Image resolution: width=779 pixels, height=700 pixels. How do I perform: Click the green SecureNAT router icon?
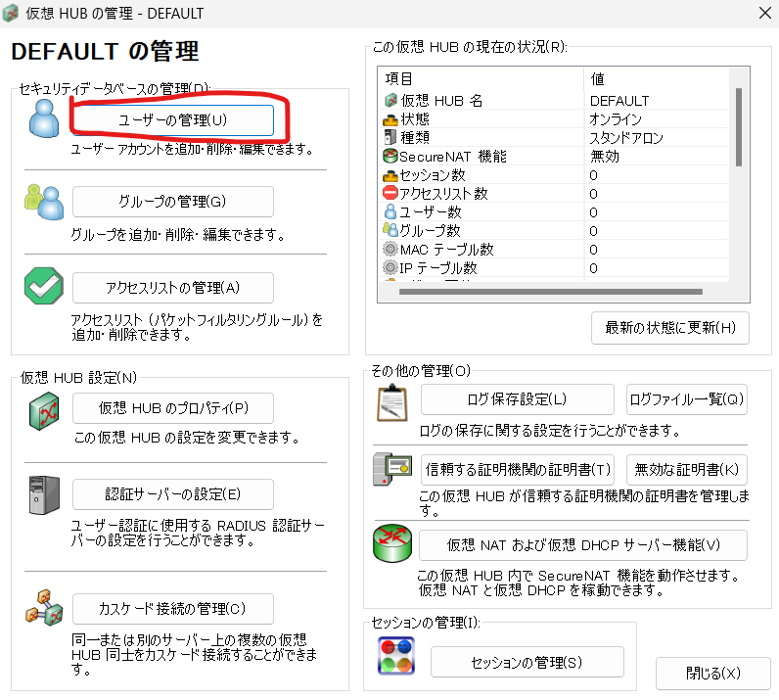392,543
